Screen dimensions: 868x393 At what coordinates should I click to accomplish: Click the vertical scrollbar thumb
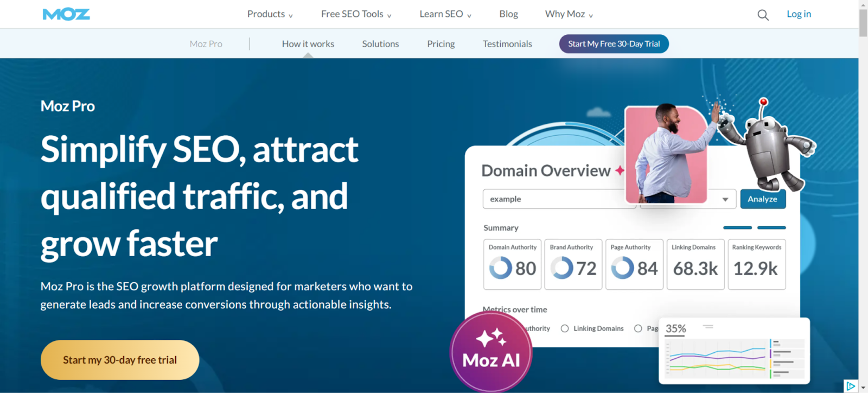click(863, 23)
